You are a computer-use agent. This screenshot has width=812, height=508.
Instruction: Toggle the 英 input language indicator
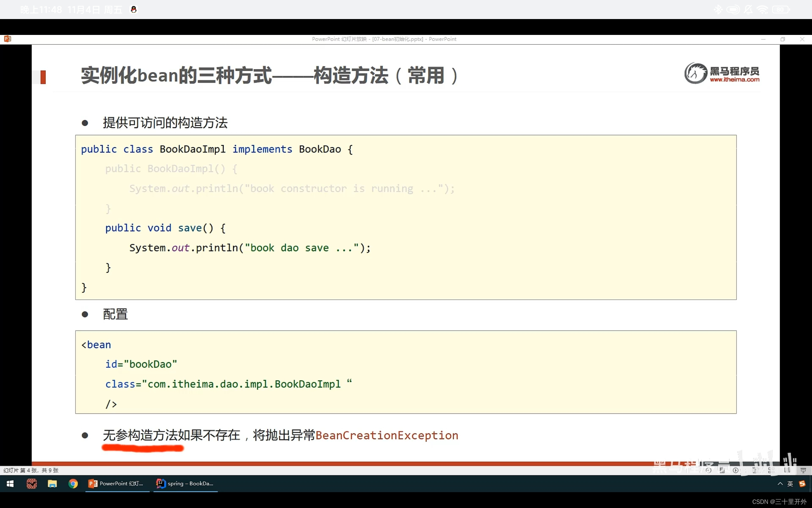pyautogui.click(x=790, y=484)
